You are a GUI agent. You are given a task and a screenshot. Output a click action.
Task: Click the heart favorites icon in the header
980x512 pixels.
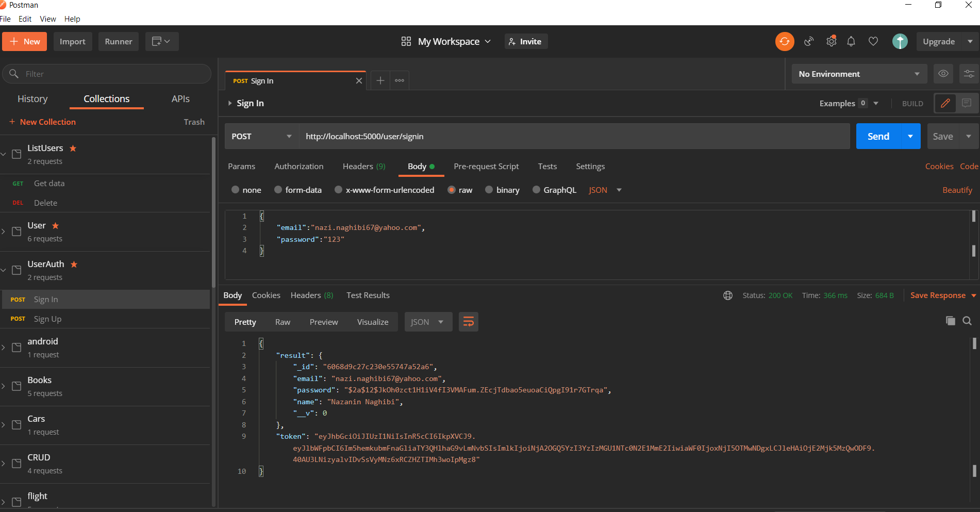[x=873, y=41]
